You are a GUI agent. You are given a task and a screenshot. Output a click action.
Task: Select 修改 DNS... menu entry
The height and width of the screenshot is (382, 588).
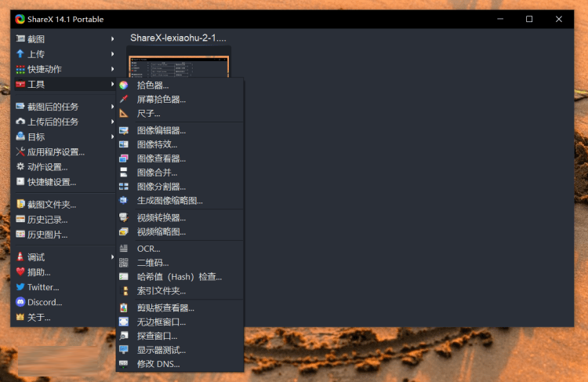(180, 364)
